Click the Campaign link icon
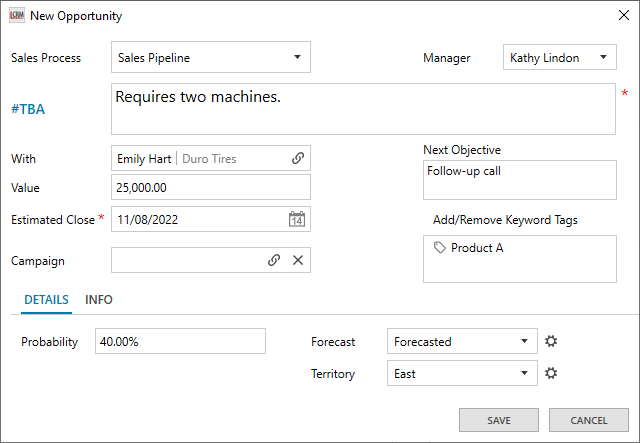Screen dimensions: 640x443 [x=274, y=260]
